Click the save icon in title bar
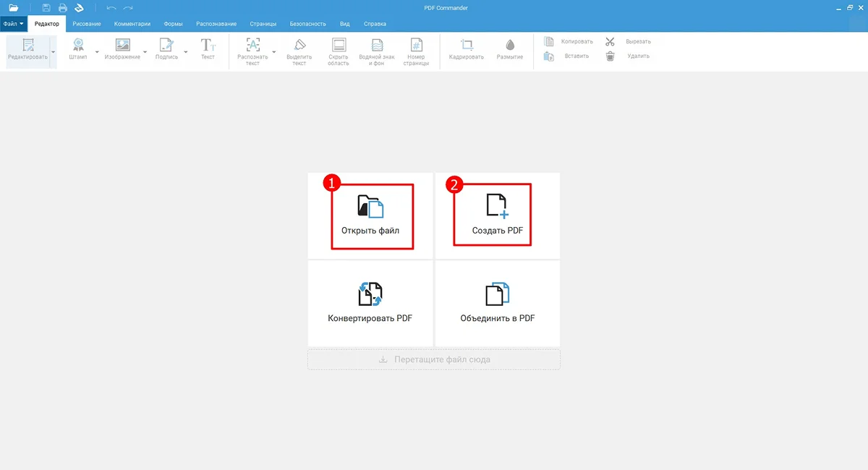This screenshot has width=868, height=470. pyautogui.click(x=46, y=7)
